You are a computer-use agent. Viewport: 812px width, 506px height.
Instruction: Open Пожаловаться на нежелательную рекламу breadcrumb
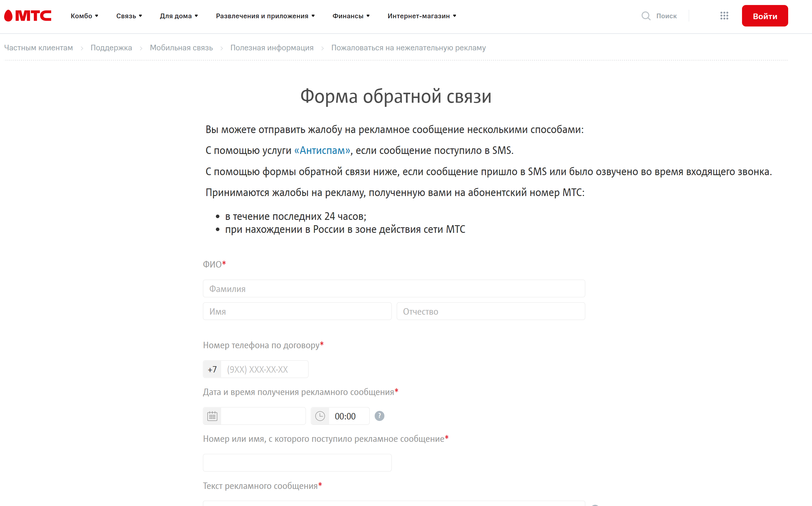[x=408, y=48]
